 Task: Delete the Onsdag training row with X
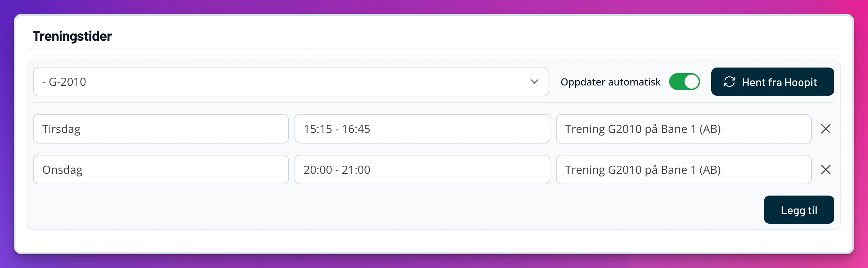point(825,170)
